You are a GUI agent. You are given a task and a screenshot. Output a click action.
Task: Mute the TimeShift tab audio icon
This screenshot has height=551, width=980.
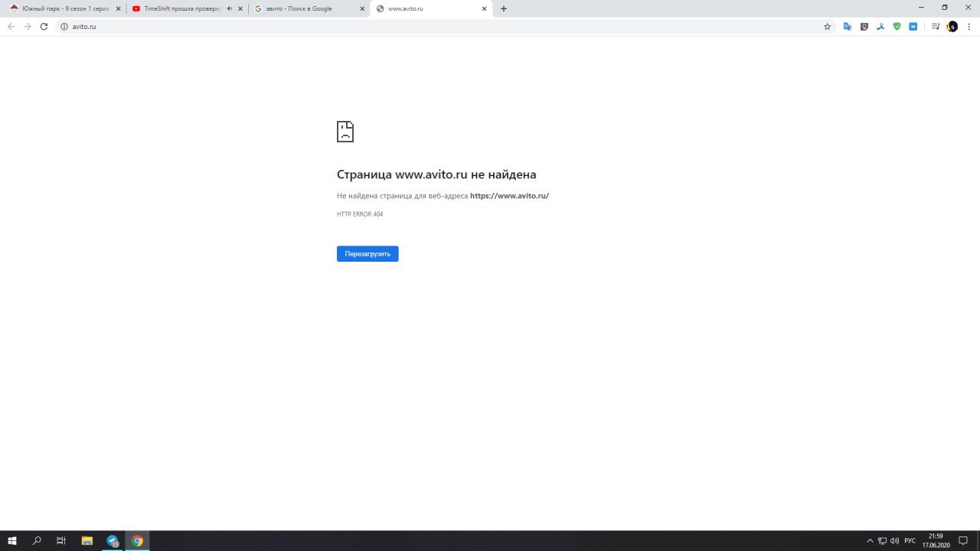(229, 8)
